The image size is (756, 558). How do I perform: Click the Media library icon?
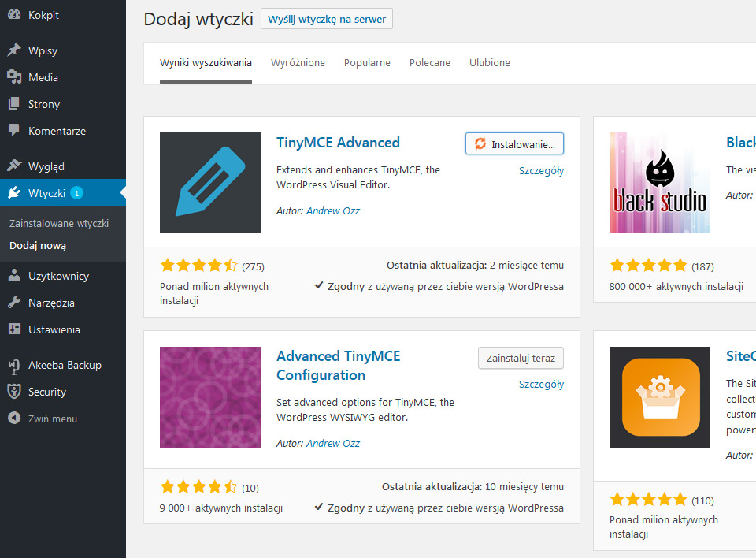click(14, 77)
